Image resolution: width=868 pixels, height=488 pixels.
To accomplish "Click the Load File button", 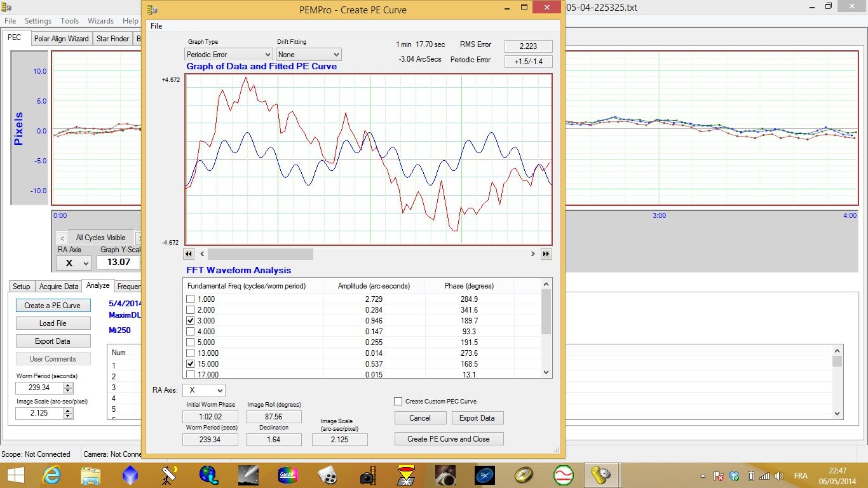I will [x=53, y=323].
